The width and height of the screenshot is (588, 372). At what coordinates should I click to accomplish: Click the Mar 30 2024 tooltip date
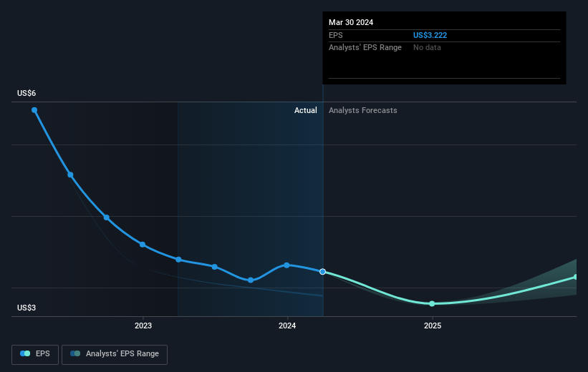351,22
